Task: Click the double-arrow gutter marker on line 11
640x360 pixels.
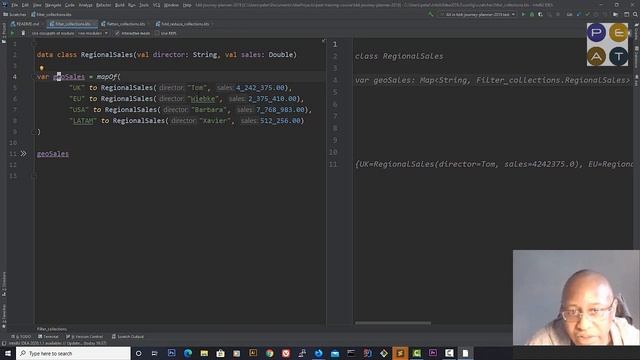Action: [24, 153]
